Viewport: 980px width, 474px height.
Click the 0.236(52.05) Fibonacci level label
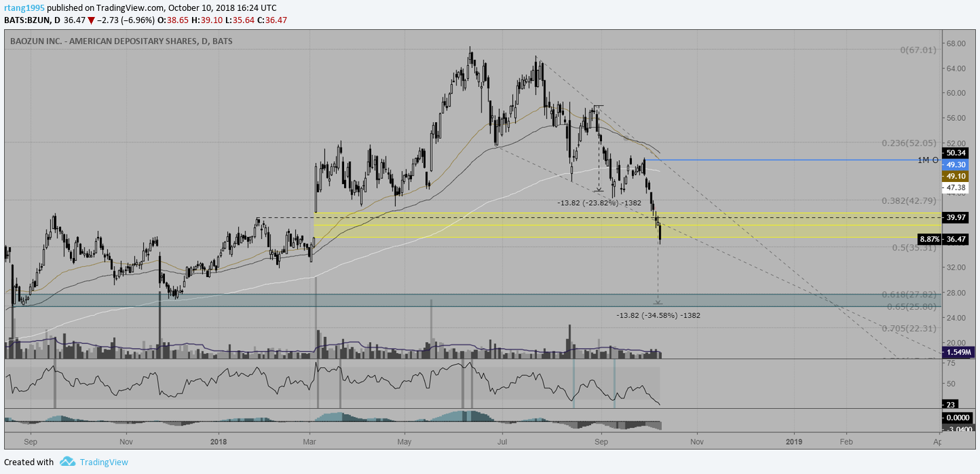tap(909, 143)
